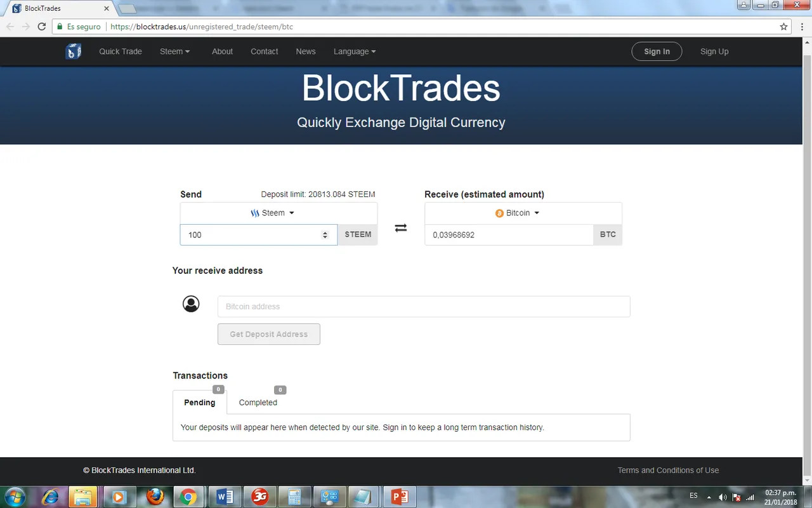
Task: Click the Action Center flag tray icon
Action: tap(737, 497)
